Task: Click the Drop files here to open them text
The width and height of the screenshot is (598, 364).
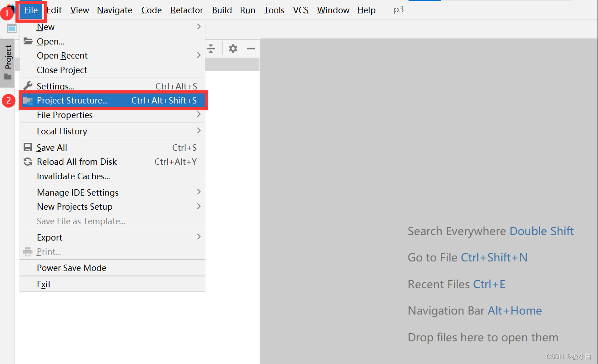Action: 483,337
